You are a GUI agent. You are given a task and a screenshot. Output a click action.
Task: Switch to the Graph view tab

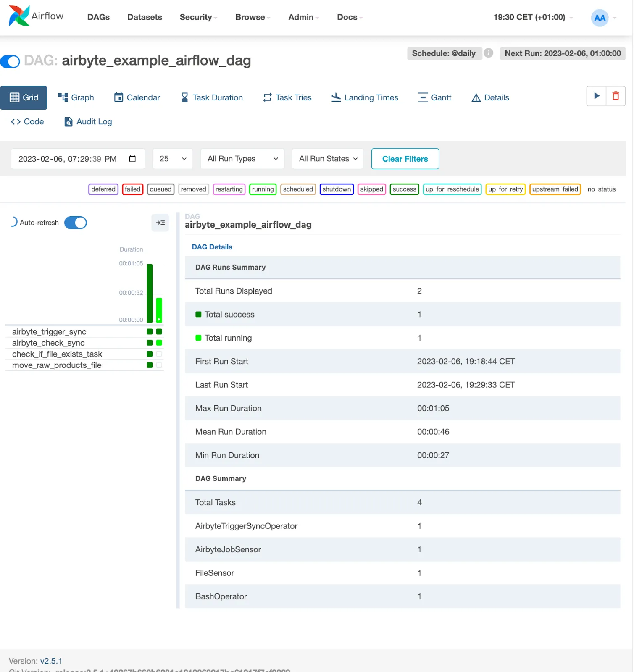coord(76,97)
